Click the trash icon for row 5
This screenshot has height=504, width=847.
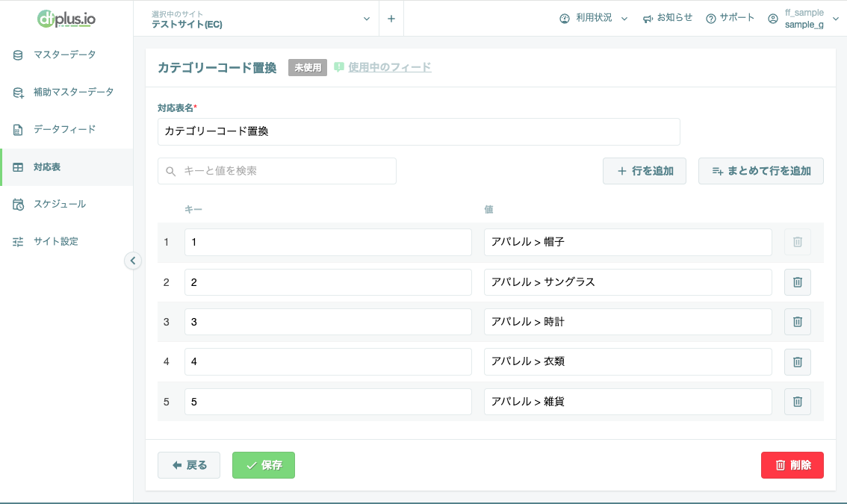pyautogui.click(x=797, y=402)
